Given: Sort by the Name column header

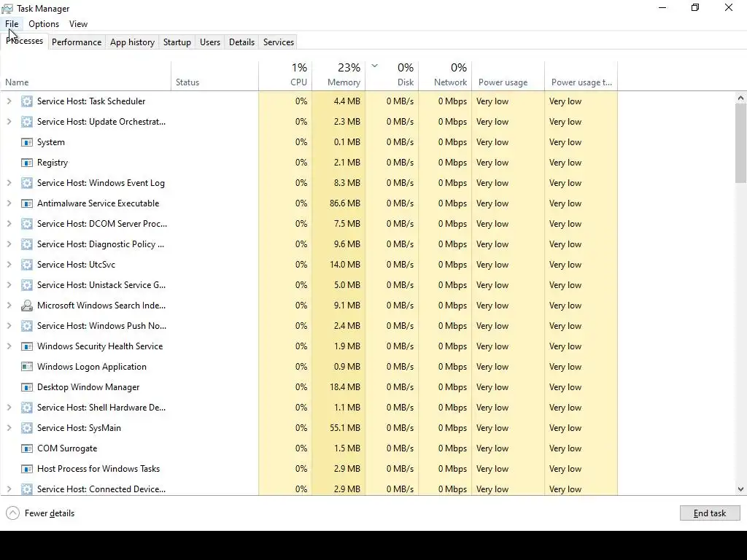Looking at the screenshot, I should click(x=86, y=76).
